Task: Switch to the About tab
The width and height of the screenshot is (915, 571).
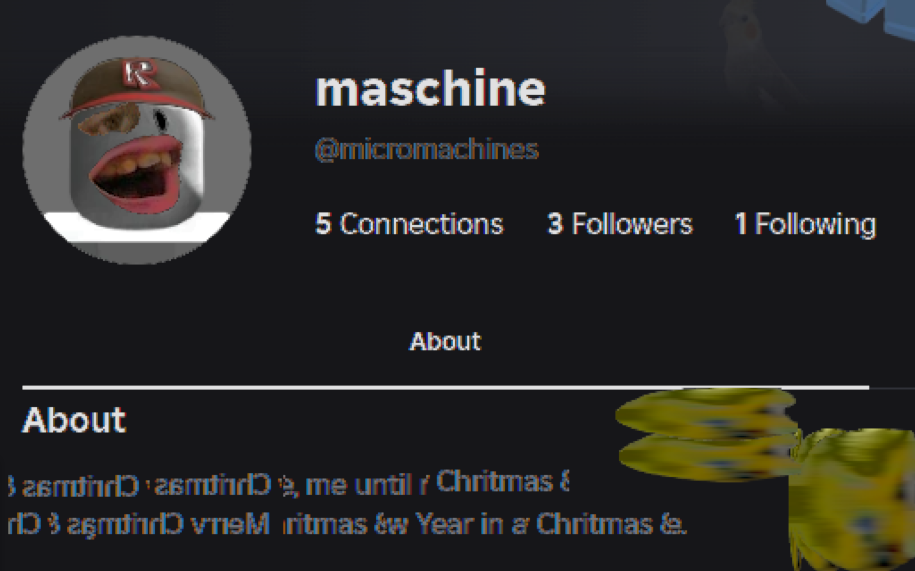Action: (445, 341)
